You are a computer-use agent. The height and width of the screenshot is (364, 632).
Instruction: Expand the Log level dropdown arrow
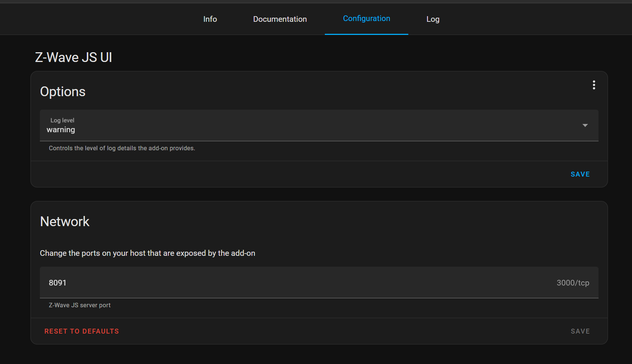click(x=585, y=125)
